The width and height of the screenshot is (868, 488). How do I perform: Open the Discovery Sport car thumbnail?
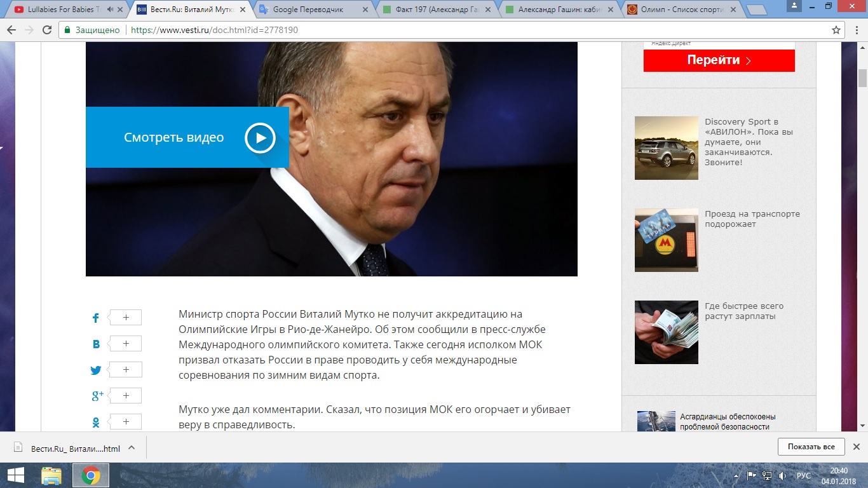(667, 148)
